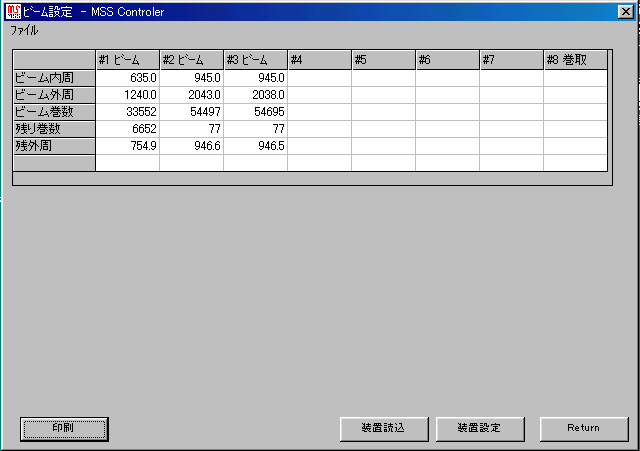Select the #2 ビーム column header
The width and height of the screenshot is (640, 451).
(191, 60)
